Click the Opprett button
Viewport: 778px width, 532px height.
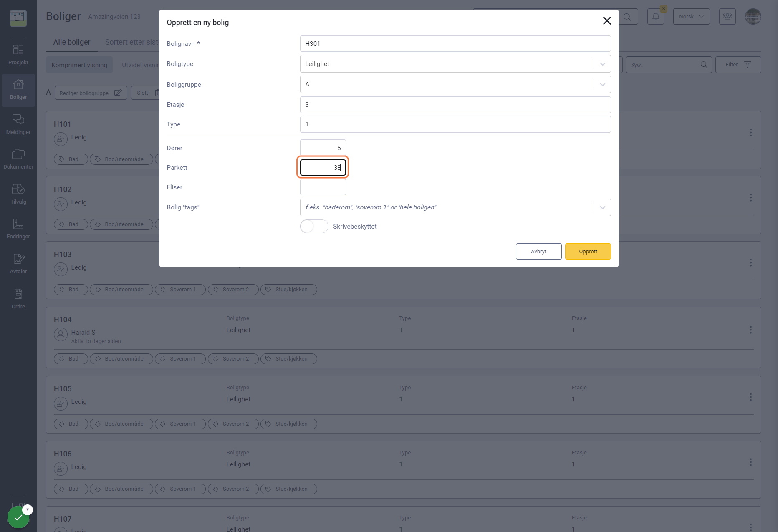[x=588, y=252]
